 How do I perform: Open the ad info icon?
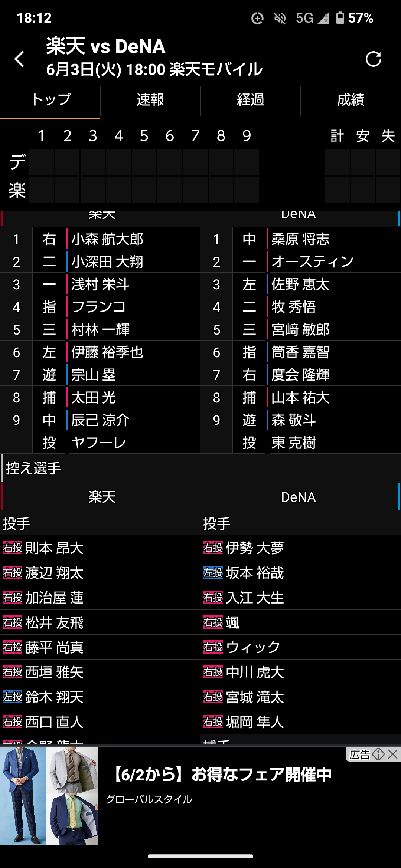point(378,754)
